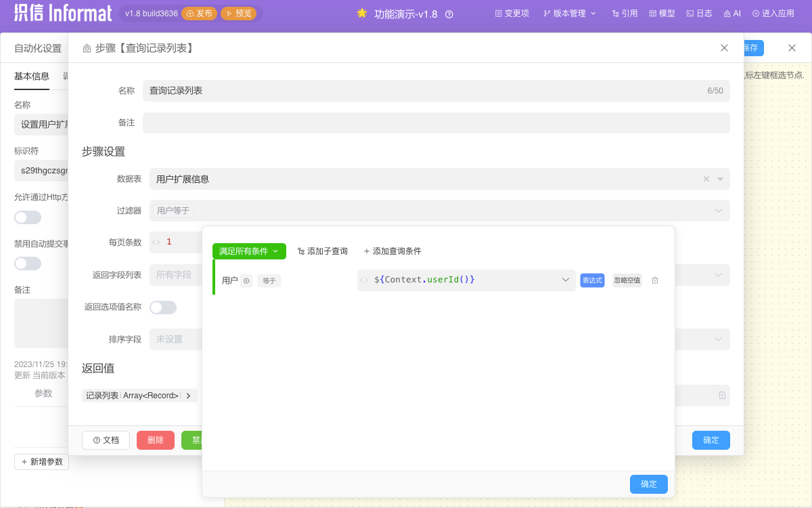This screenshot has width=812, height=508.
Task: Click the green 满足所有条件 pill
Action: [249, 251]
